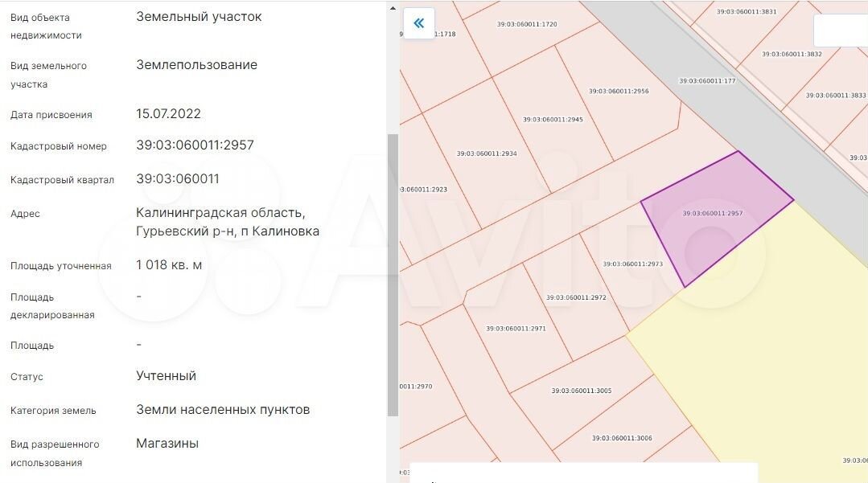Select gray road parcel 39:03:060011:177

(706, 80)
